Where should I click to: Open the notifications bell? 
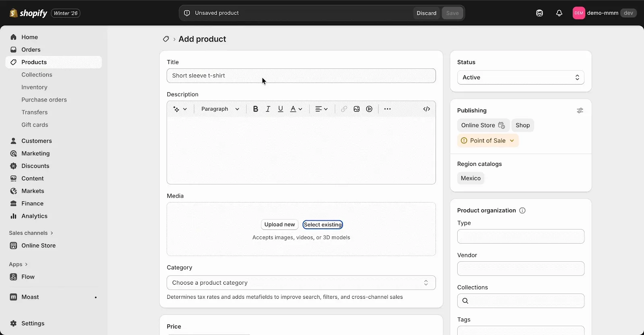tap(559, 13)
